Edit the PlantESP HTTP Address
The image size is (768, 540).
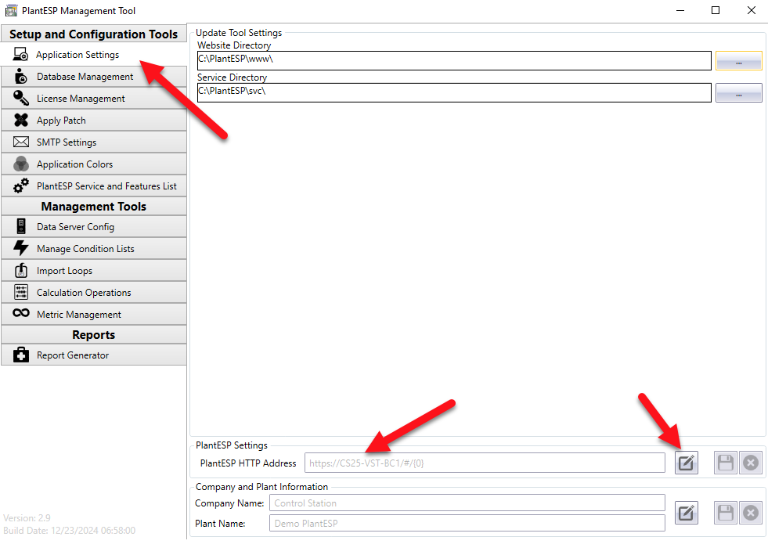click(686, 463)
